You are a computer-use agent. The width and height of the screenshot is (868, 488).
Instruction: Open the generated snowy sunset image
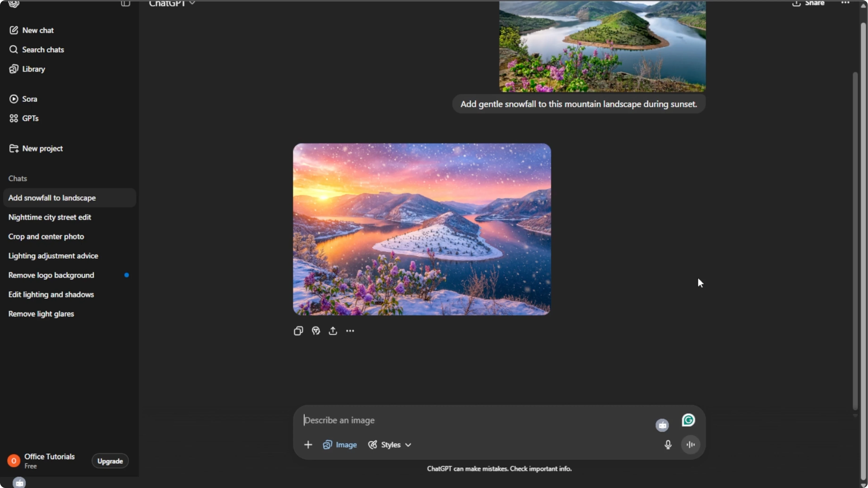coord(422,229)
